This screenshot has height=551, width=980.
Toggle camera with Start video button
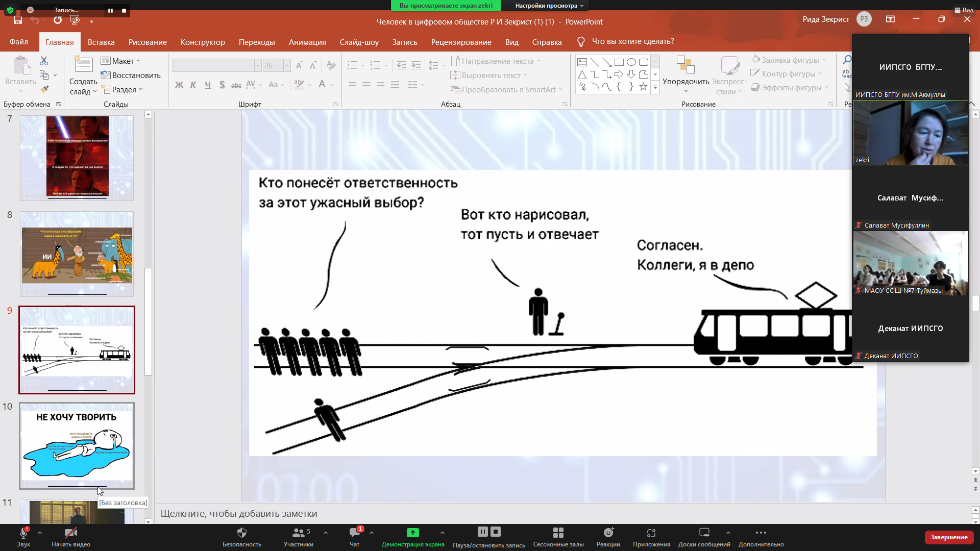[70, 533]
